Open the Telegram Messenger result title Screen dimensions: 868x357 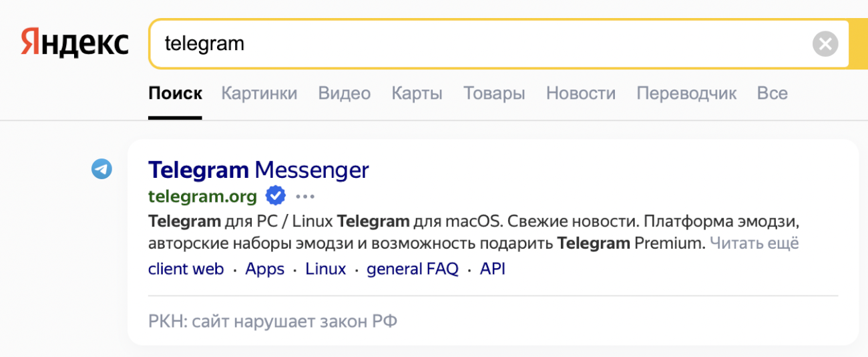(258, 170)
